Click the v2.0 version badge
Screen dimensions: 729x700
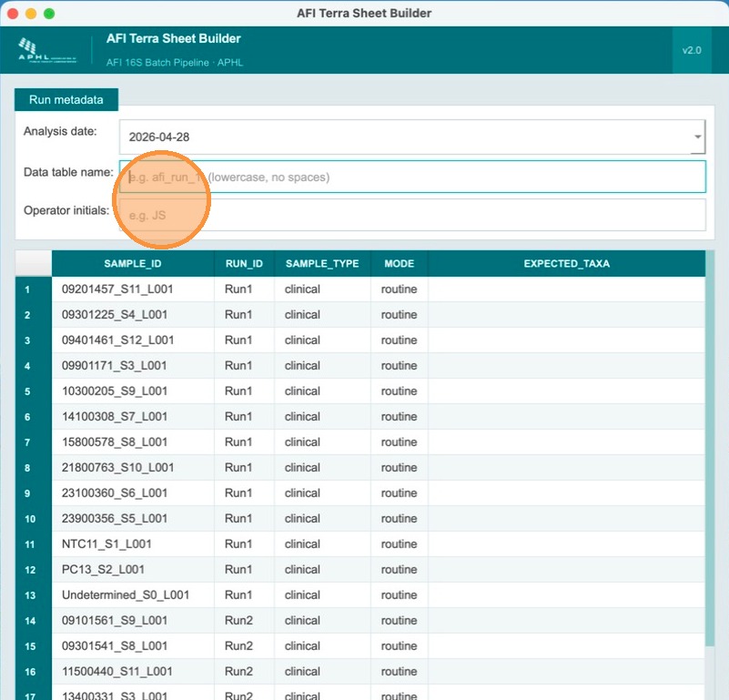coord(692,50)
